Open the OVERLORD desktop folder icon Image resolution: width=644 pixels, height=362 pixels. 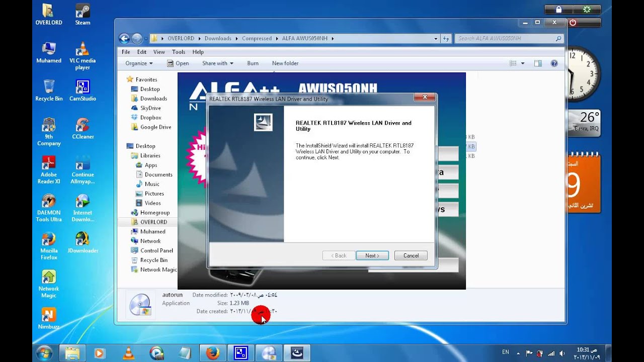coord(49,15)
